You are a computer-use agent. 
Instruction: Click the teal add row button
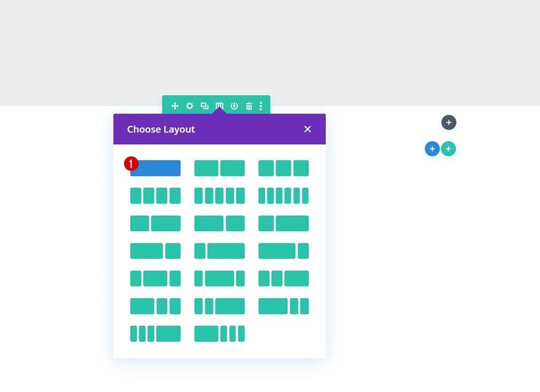tap(449, 149)
